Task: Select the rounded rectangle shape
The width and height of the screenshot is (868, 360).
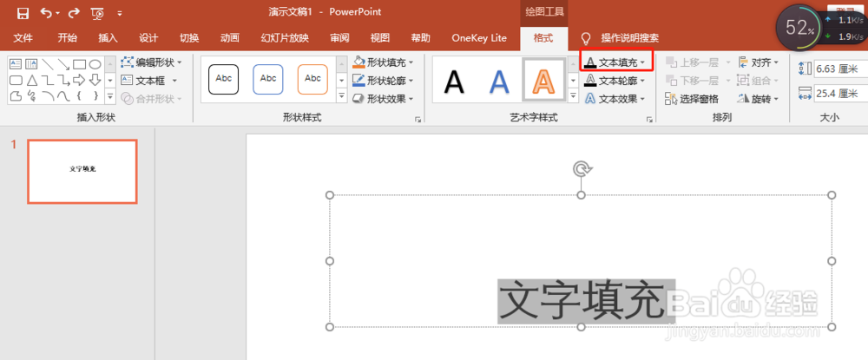Action: 16,80
